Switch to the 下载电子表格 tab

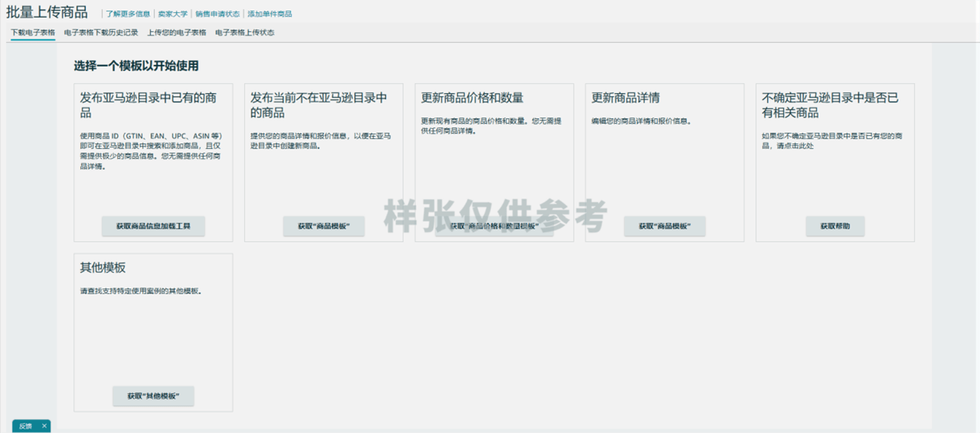click(33, 32)
